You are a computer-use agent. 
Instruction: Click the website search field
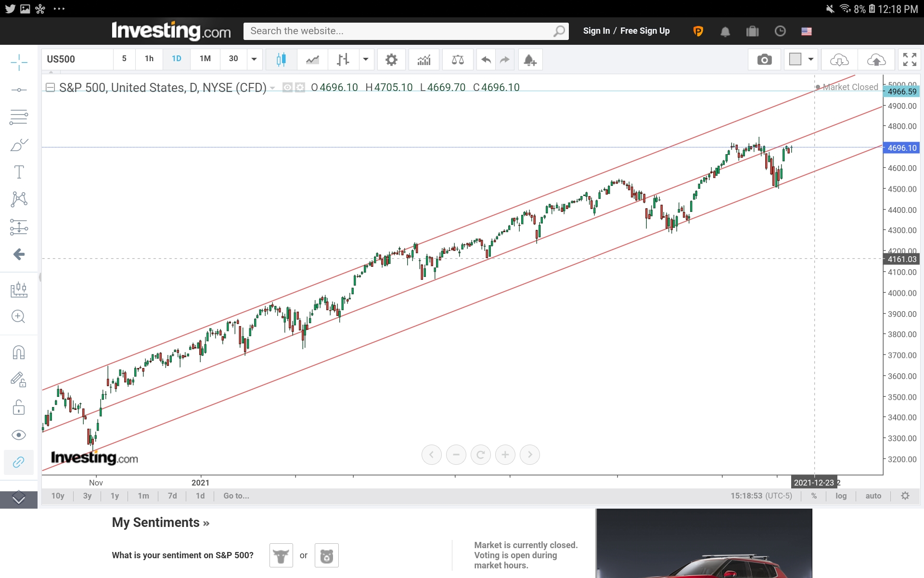[x=399, y=31]
